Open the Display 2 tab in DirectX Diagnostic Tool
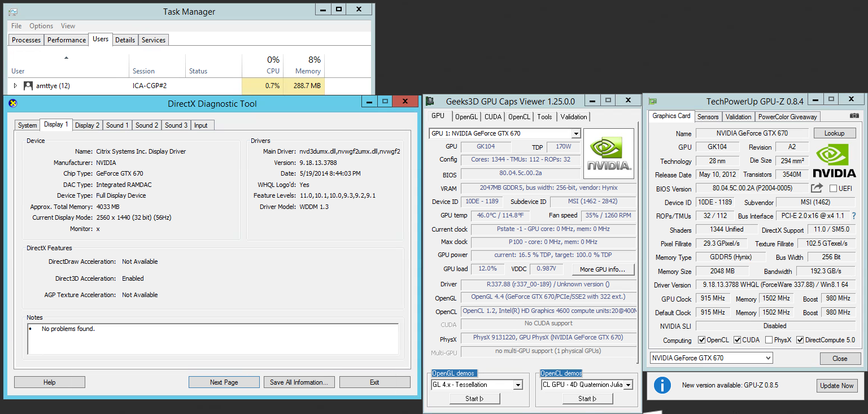This screenshot has height=414, width=868. point(88,125)
